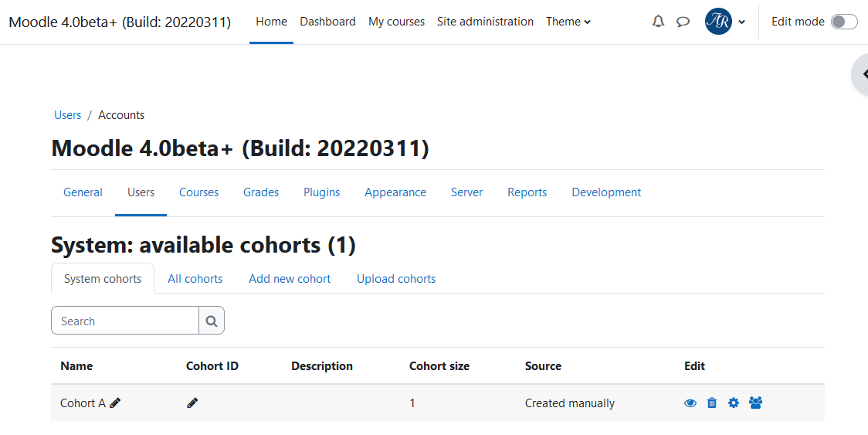Viewport: 868px width, 435px height.
Task: Click the Accounts breadcrumb text
Action: [121, 114]
